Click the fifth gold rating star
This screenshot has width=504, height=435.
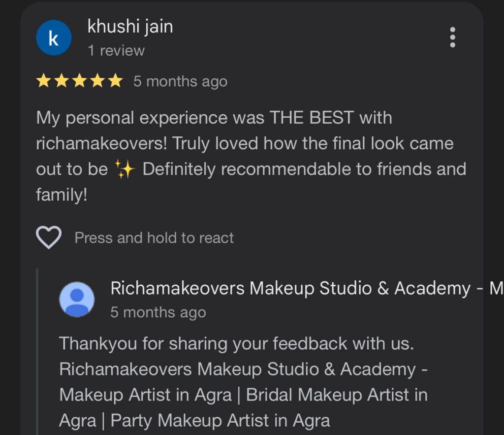[x=115, y=81]
